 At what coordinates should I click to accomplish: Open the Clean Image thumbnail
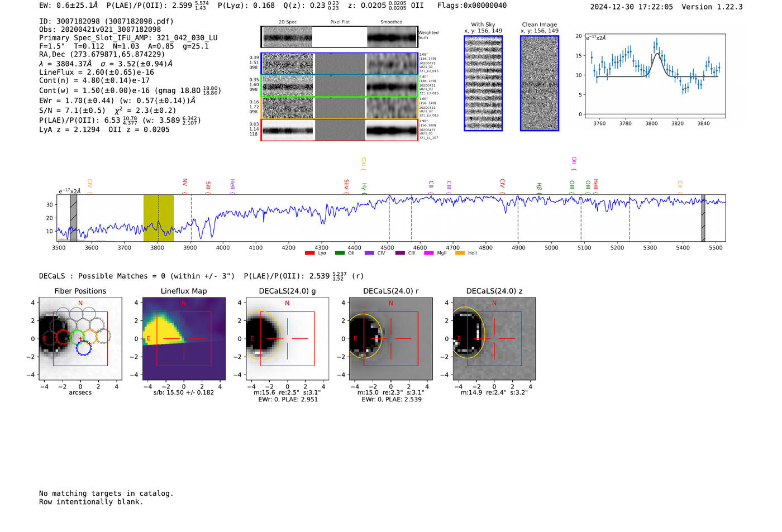coord(540,83)
